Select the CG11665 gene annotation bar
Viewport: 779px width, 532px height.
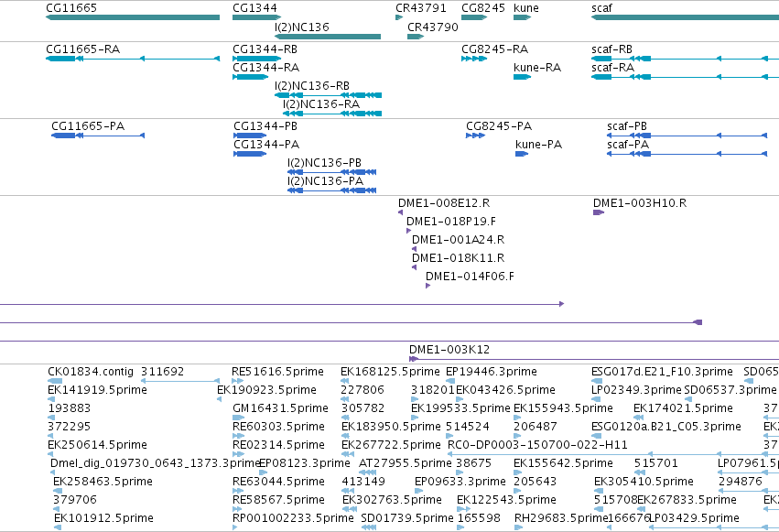(x=133, y=17)
